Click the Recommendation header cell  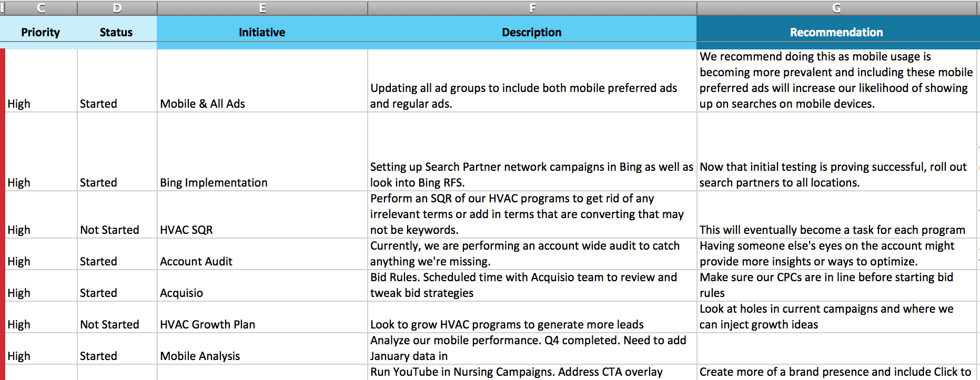836,32
